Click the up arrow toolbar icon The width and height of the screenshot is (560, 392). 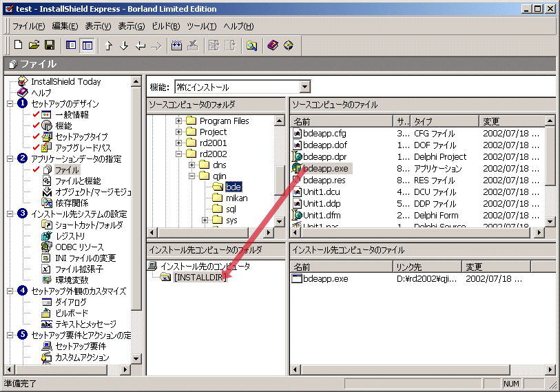pos(109,45)
